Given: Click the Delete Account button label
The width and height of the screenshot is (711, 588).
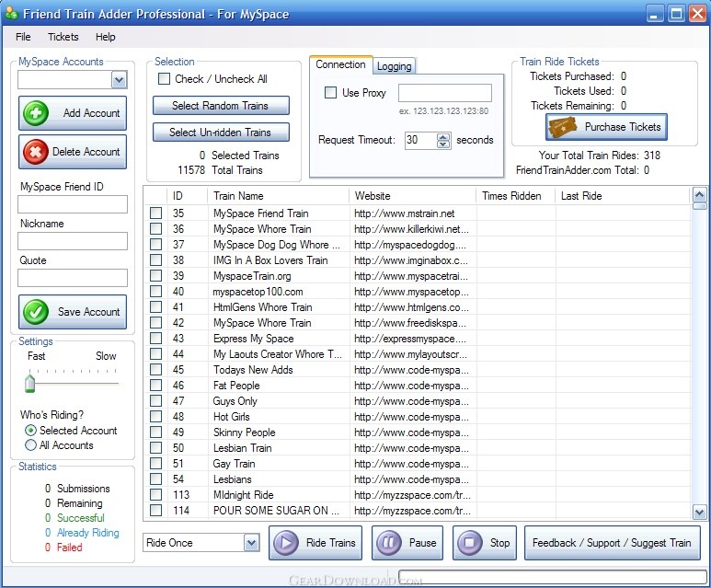Looking at the screenshot, I should click(86, 152).
